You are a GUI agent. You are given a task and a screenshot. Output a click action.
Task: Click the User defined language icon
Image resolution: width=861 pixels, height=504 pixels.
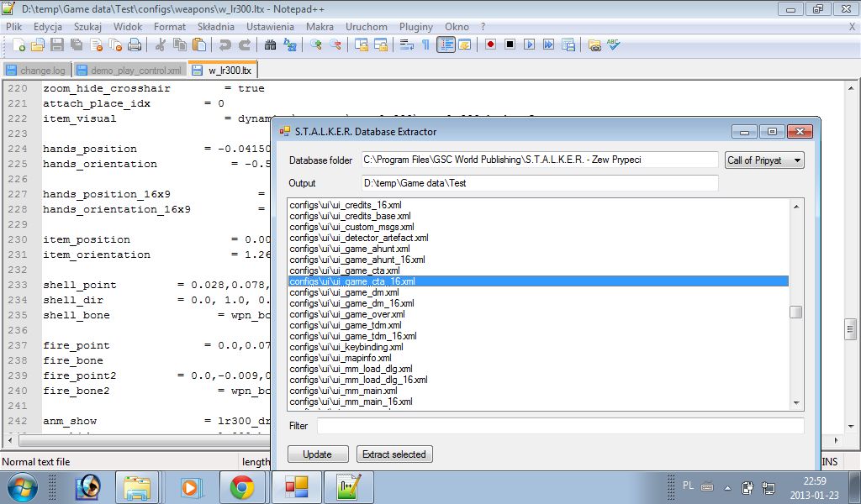click(464, 45)
